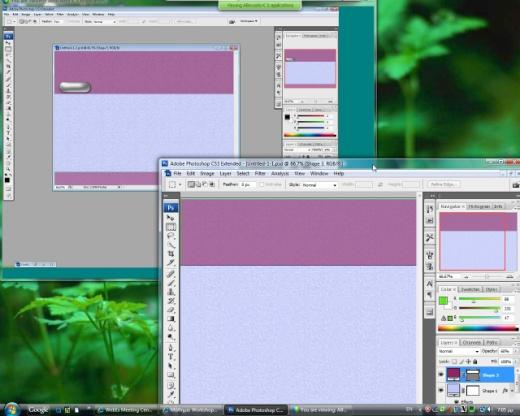This screenshot has height=416, width=520.
Task: Click the Ps logo atop front toolbox
Action: tap(171, 208)
